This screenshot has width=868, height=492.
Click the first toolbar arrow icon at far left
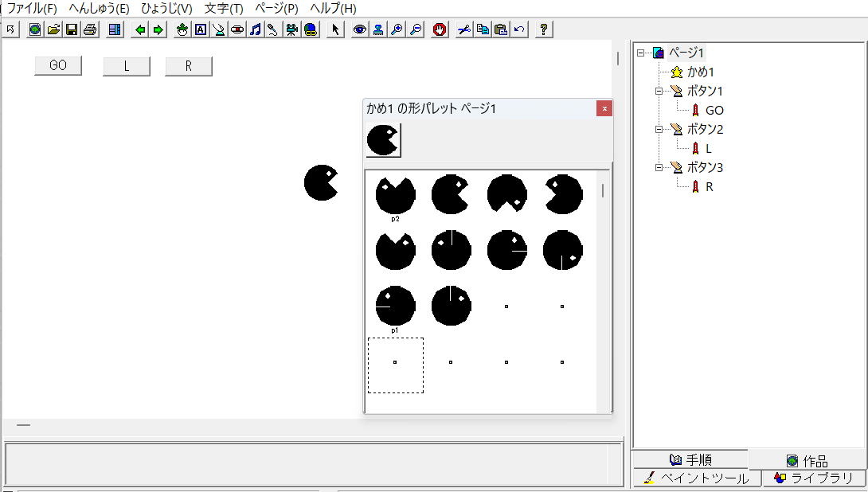pos(10,29)
